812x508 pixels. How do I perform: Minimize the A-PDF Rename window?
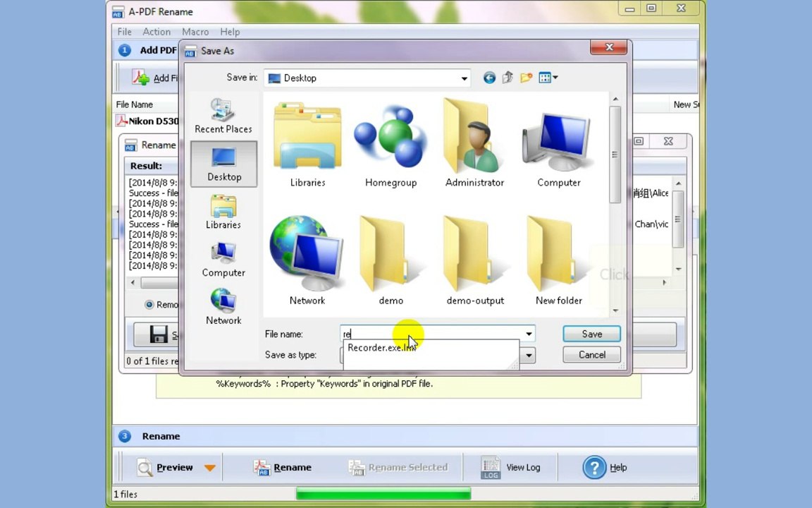click(629, 8)
